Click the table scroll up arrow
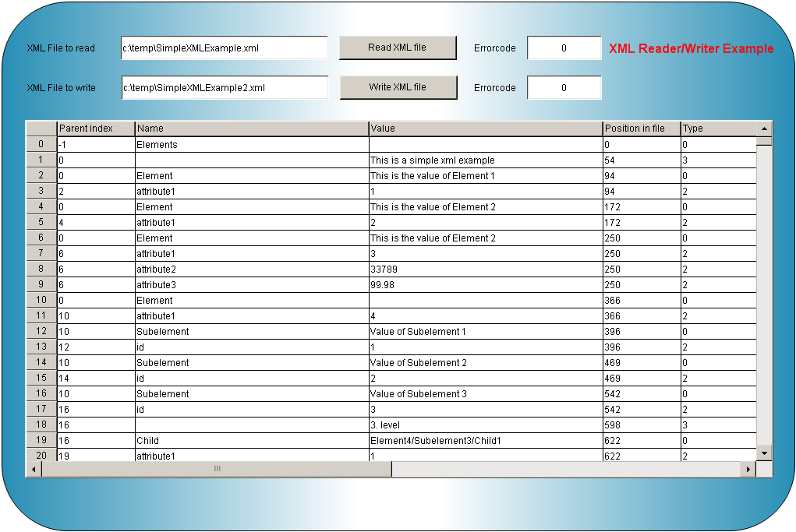Viewport: 796px width, 532px height. [764, 129]
